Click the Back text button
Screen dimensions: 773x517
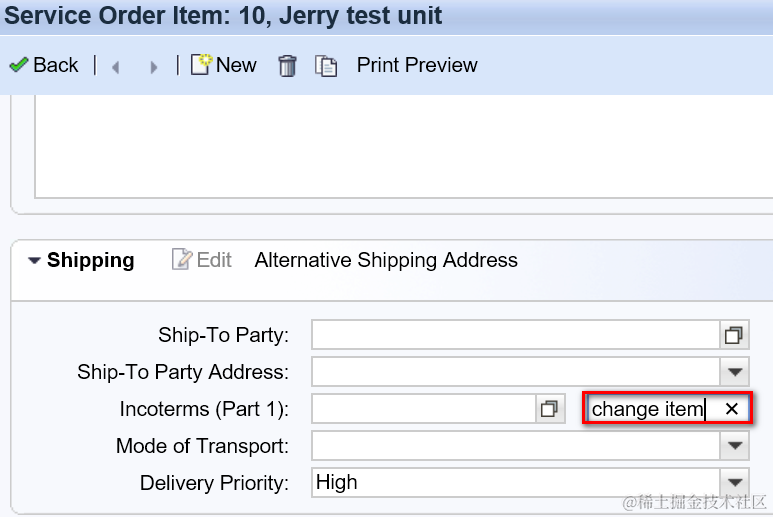coord(56,65)
